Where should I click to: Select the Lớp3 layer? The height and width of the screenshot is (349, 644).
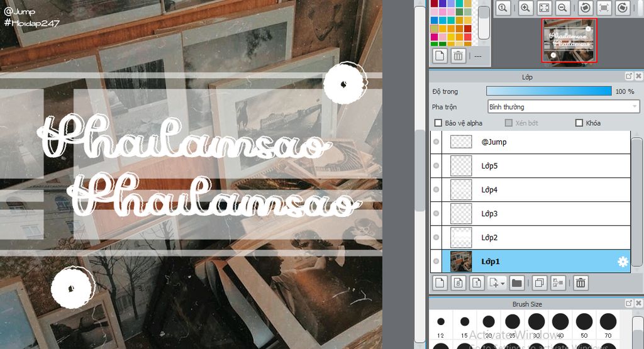(x=536, y=214)
